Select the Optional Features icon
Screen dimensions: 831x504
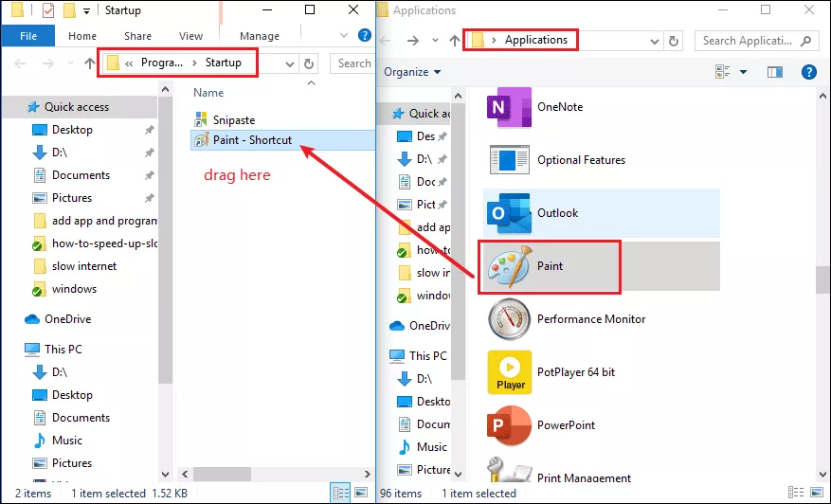click(509, 160)
